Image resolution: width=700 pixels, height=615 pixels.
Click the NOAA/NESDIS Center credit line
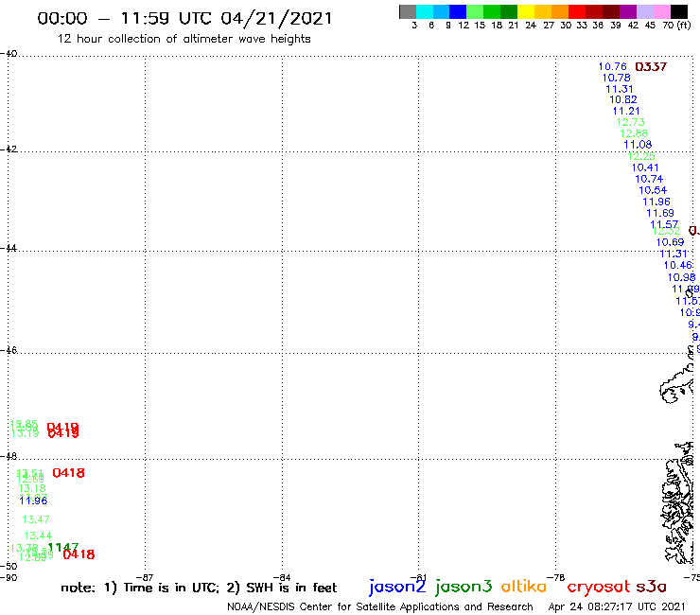click(x=380, y=606)
